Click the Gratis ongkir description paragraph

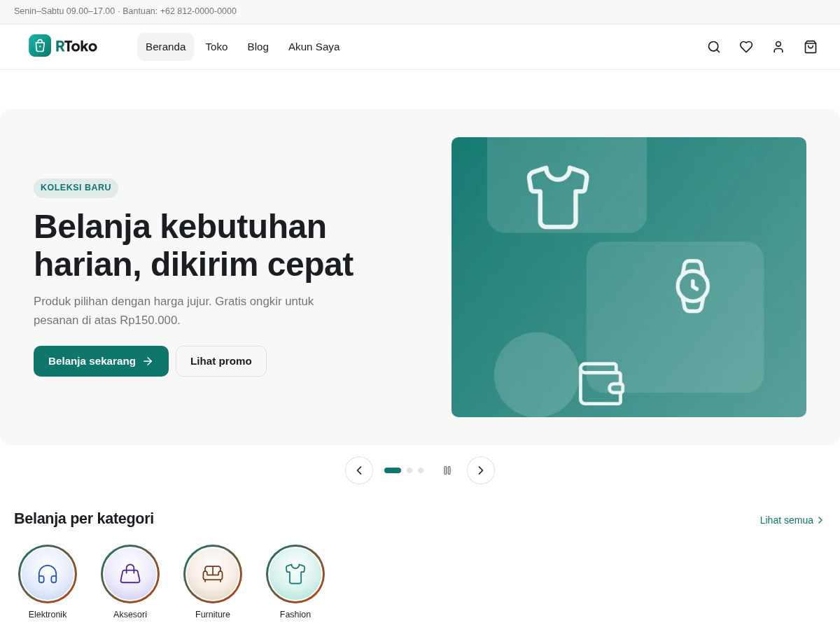[x=174, y=311]
